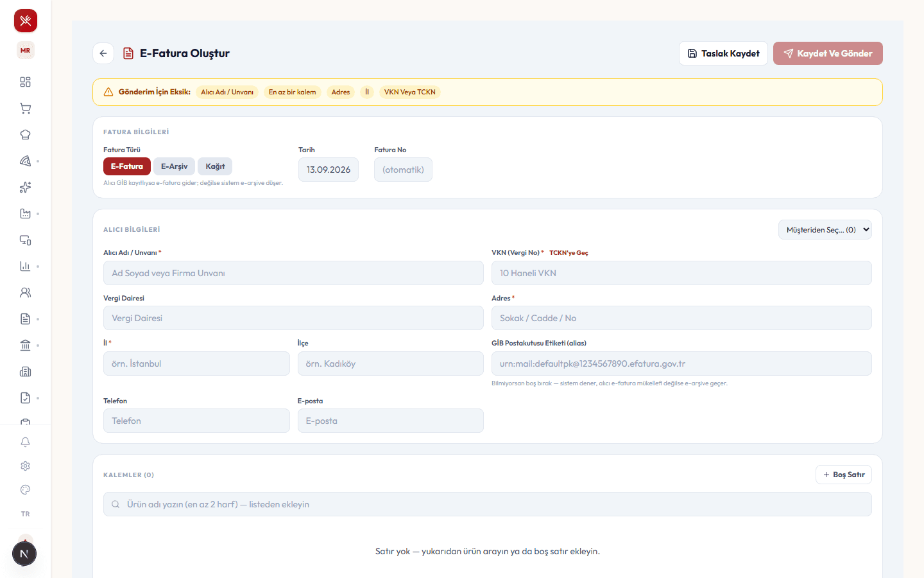The width and height of the screenshot is (924, 578).
Task: Open the pizza slice sidebar icon
Action: tap(26, 161)
